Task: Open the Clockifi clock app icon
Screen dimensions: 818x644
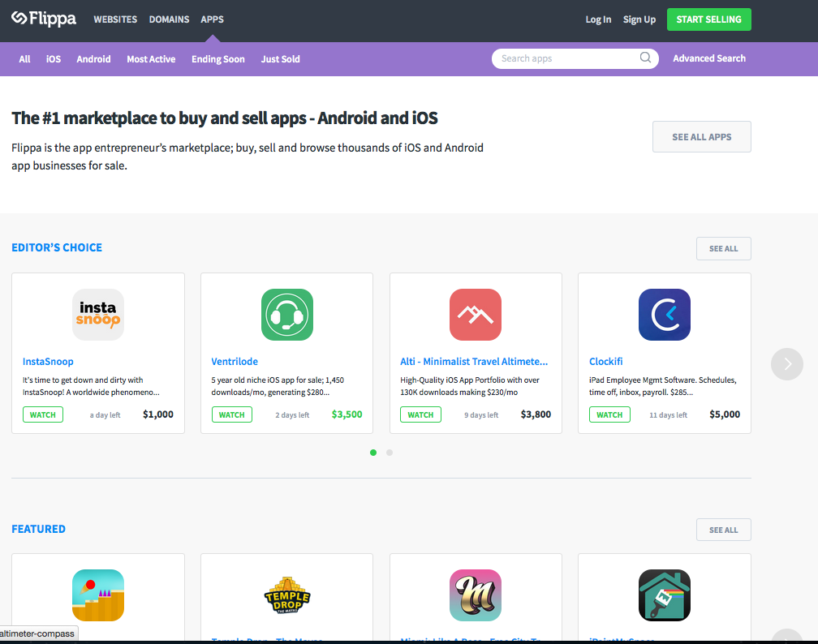Action: (664, 315)
